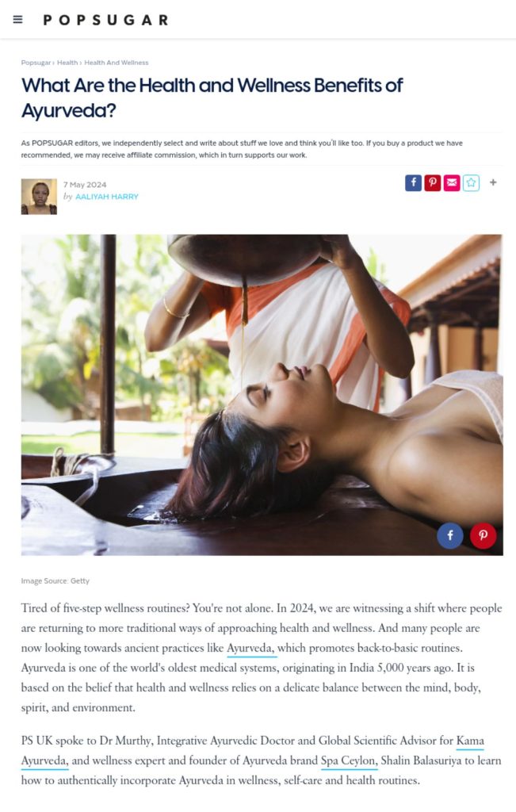This screenshot has width=516, height=812.
Task: Click Pinterest button on hero image
Action: click(x=484, y=535)
